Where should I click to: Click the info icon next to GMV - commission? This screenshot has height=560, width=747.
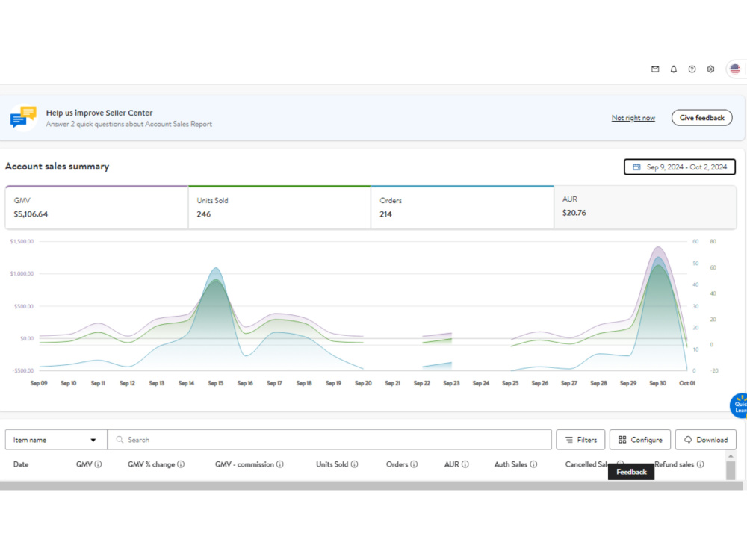point(280,464)
